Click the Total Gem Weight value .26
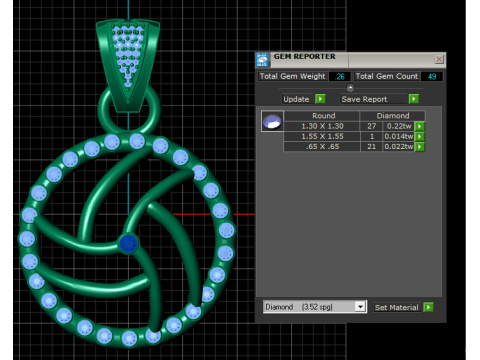This screenshot has height=360, width=480. 340,76
